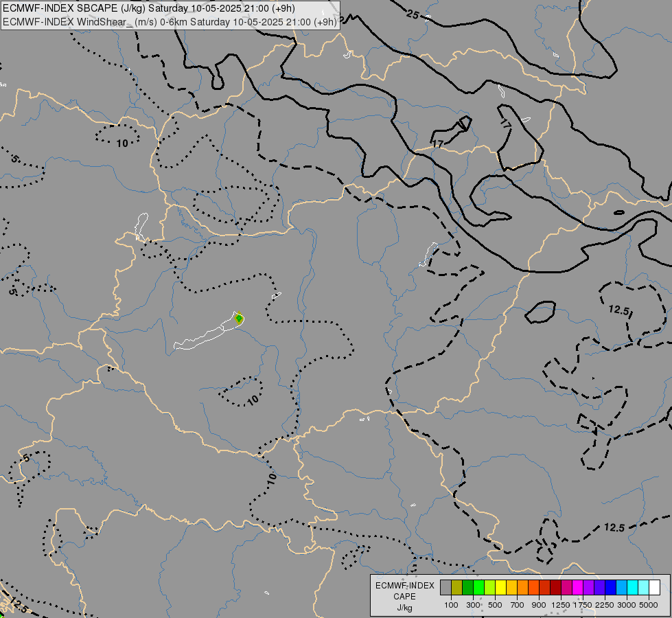Click the 'ECMWF-INDEX' legend heading

pyautogui.click(x=404, y=586)
